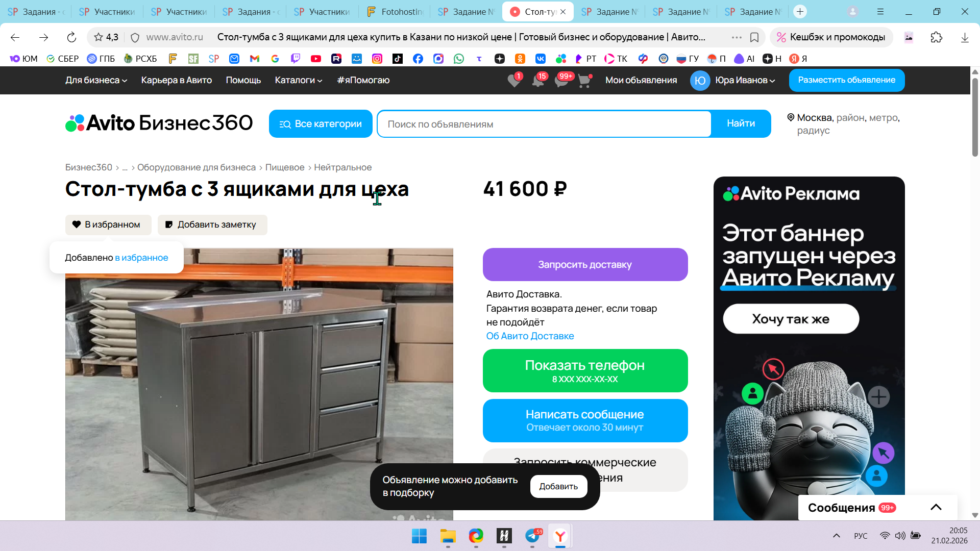Click the 'Поиск по объявлениям' search field
Screen dimensions: 980x551
544,124
